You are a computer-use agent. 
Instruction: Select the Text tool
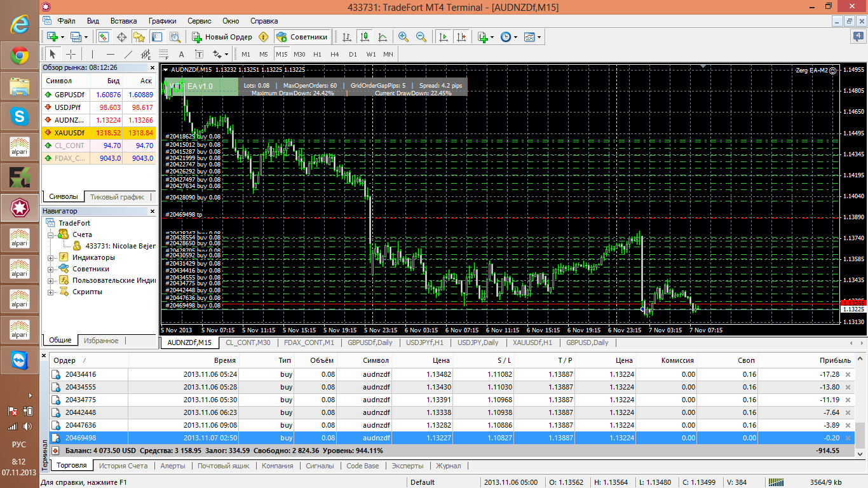coord(182,54)
